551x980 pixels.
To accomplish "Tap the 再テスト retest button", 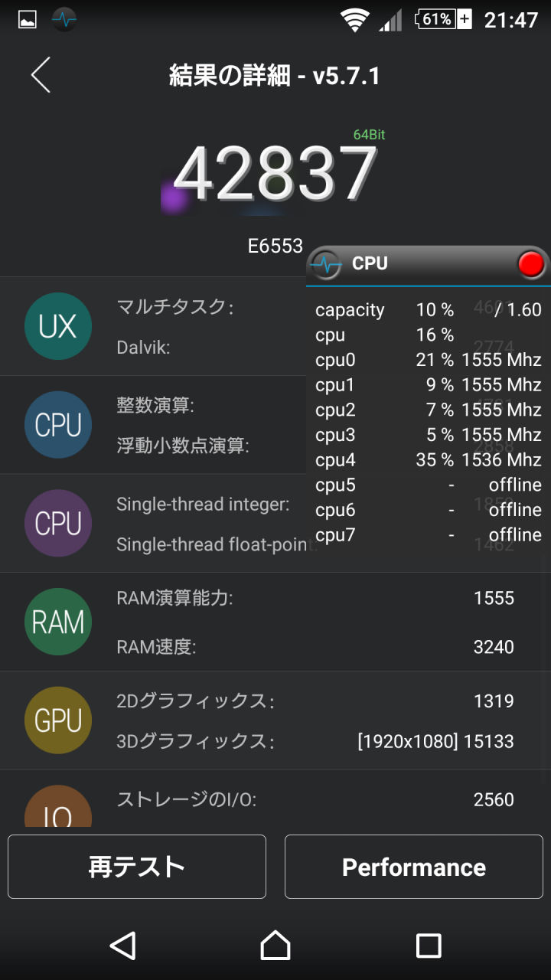I will tap(137, 867).
